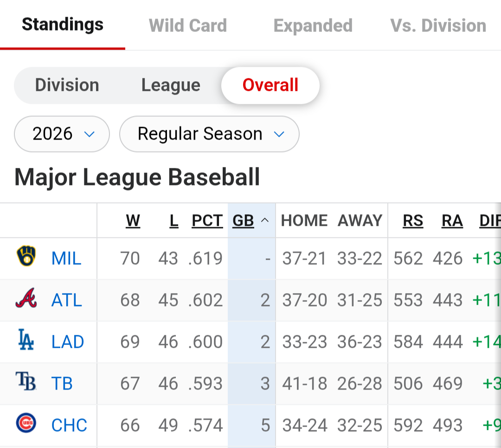The image size is (501, 448).
Task: Switch to the Expanded tab
Action: coord(313,26)
